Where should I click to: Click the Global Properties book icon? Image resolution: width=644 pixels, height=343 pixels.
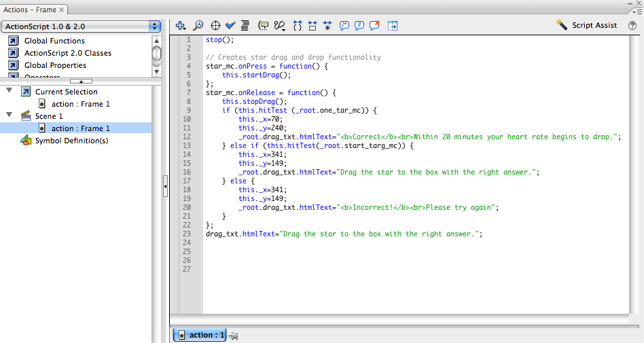point(14,65)
